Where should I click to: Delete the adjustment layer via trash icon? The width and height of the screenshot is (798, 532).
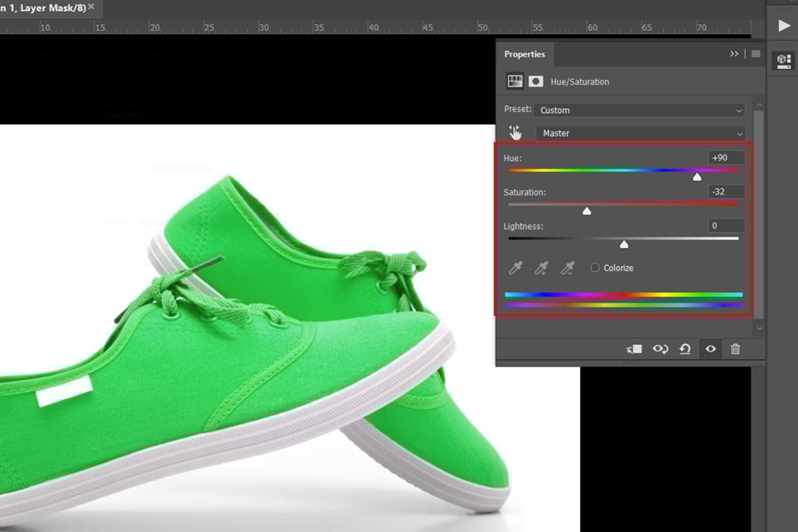[x=736, y=349]
